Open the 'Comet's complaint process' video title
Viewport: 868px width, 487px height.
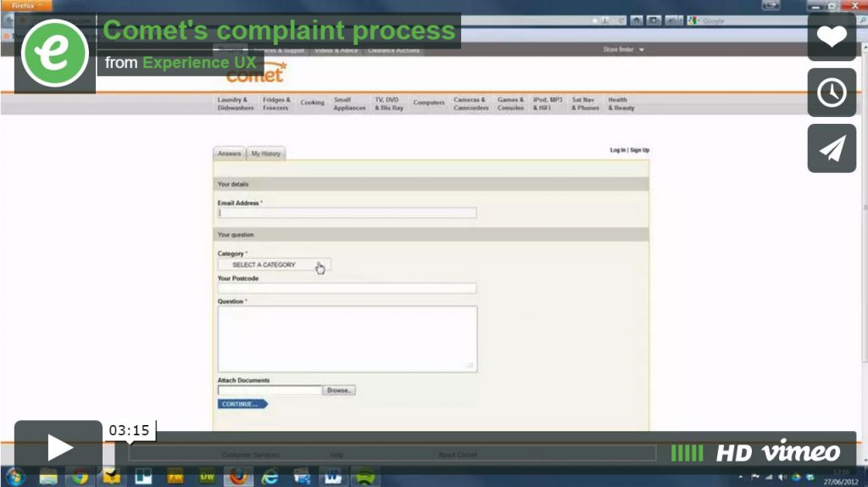coord(279,30)
